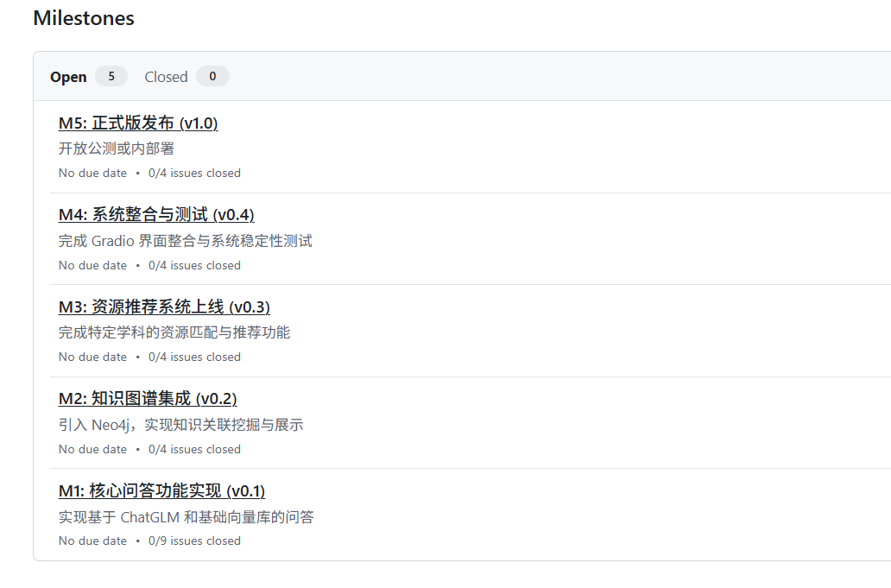
Task: Click description 实现基于 ChatGLM 和基础向量库的问答
Action: [186, 517]
